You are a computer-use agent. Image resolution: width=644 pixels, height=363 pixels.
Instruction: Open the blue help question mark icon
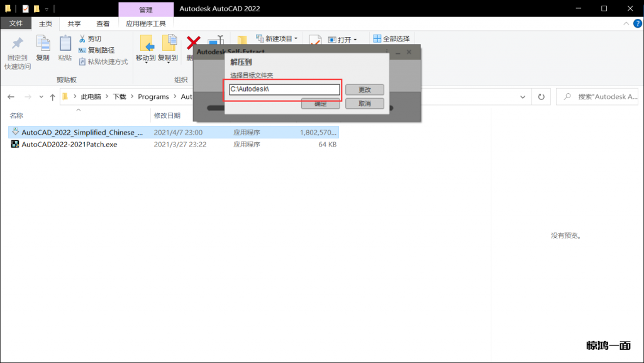[x=637, y=24]
